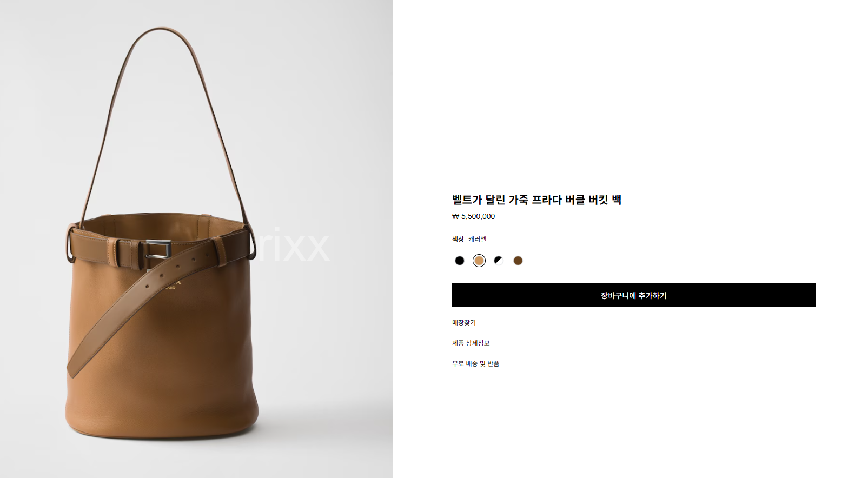Click the left belt loop on the bag
868x478 pixels.
point(112,252)
